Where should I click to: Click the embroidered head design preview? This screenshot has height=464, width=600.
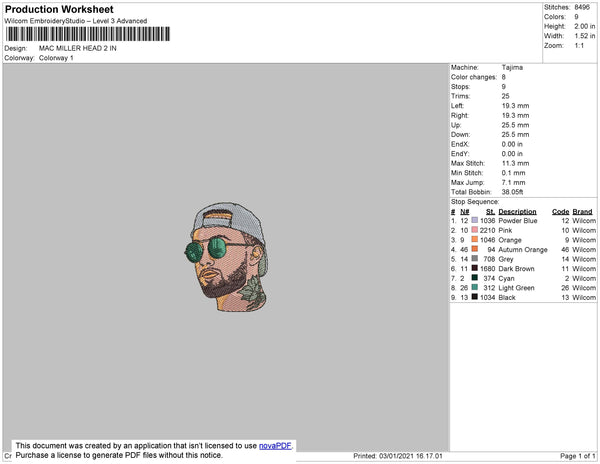(227, 257)
